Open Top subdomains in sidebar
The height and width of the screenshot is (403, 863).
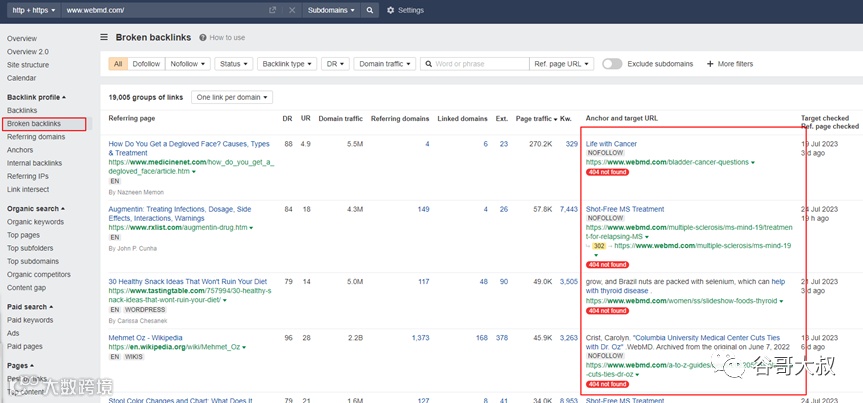click(32, 262)
